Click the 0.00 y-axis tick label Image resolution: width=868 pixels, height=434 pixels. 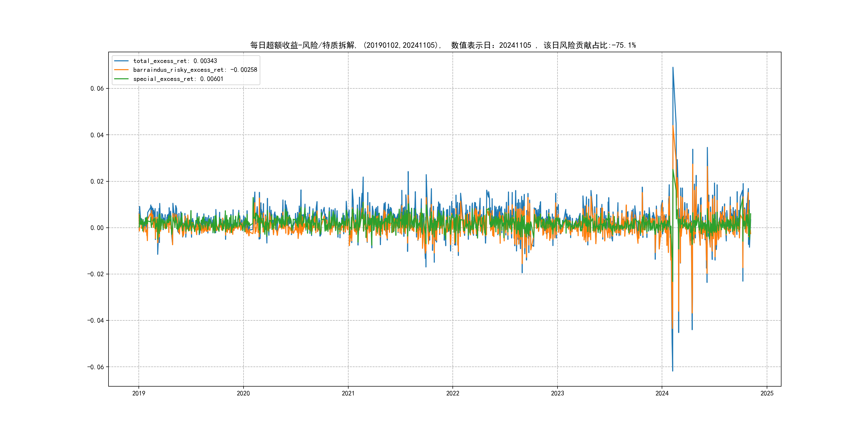(x=97, y=228)
